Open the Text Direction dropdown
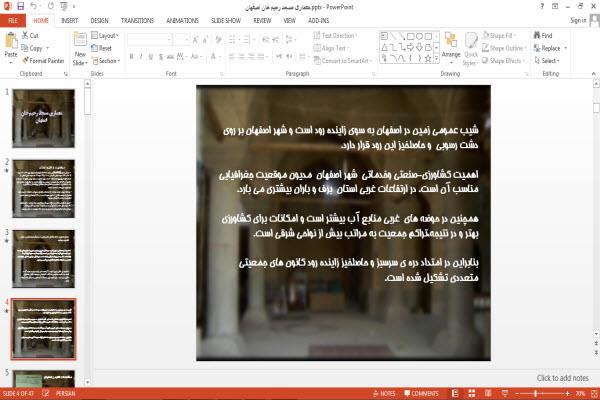 335,35
